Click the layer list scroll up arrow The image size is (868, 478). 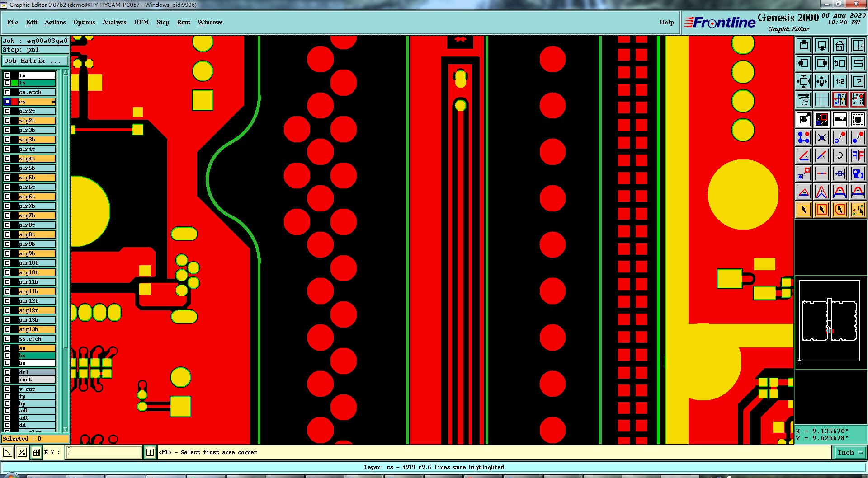point(66,72)
